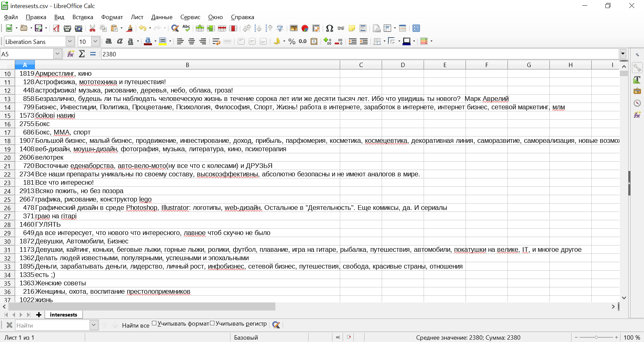Open the Undo history dropdown arrow

[150, 28]
